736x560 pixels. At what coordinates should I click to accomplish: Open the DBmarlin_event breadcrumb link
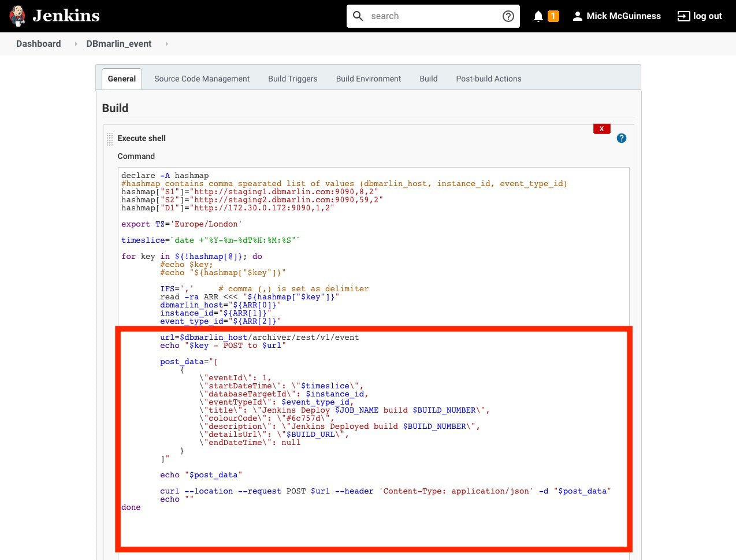pyautogui.click(x=119, y=44)
